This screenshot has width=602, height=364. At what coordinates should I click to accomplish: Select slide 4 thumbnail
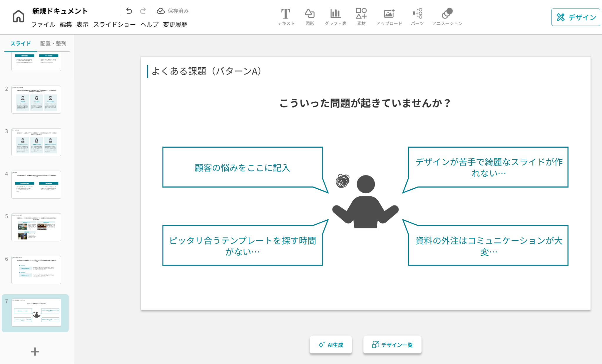pyautogui.click(x=36, y=185)
